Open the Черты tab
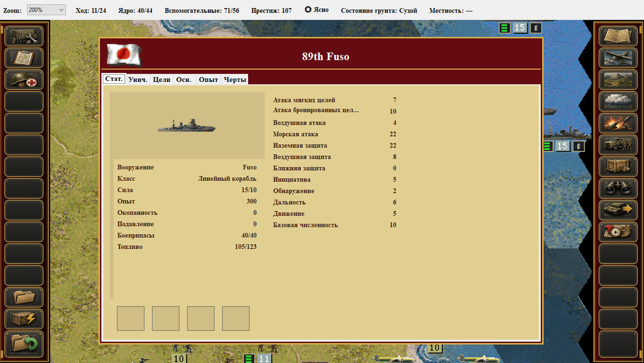This screenshot has width=644, height=363. tap(235, 79)
